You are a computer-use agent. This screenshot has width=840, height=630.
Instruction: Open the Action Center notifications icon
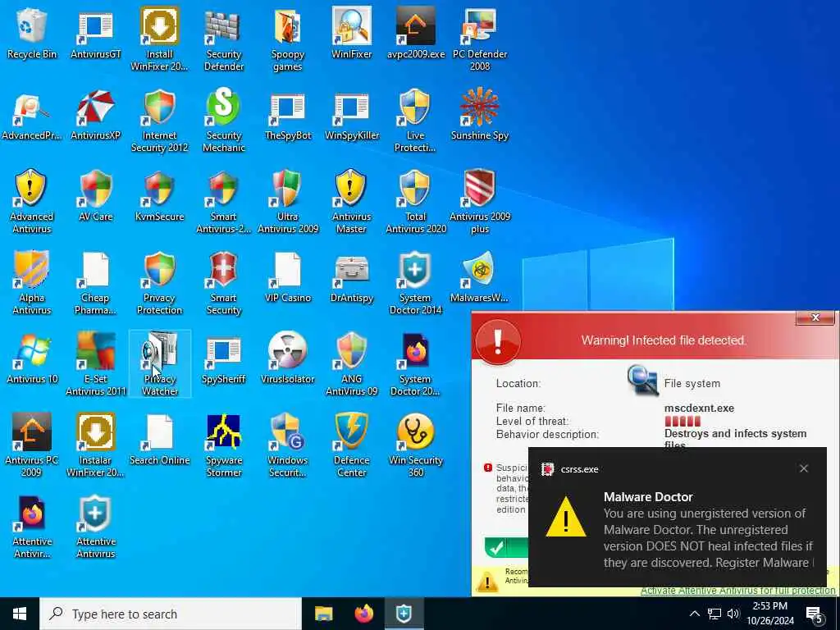815,615
